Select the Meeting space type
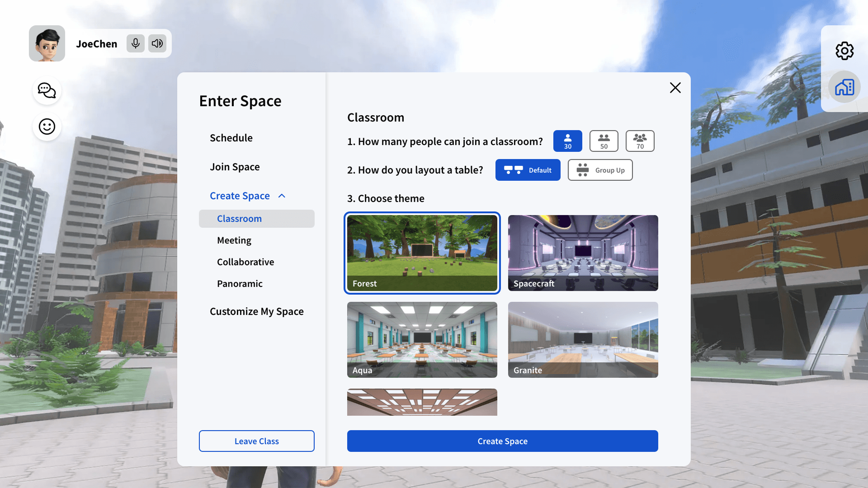 [x=234, y=240]
